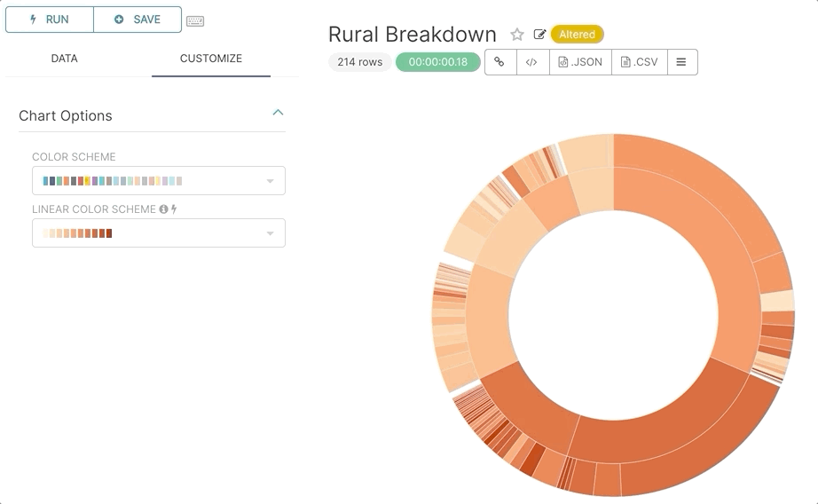Image resolution: width=818 pixels, height=504 pixels.
Task: Open the Linear Color Scheme dropdown
Action: 159,233
